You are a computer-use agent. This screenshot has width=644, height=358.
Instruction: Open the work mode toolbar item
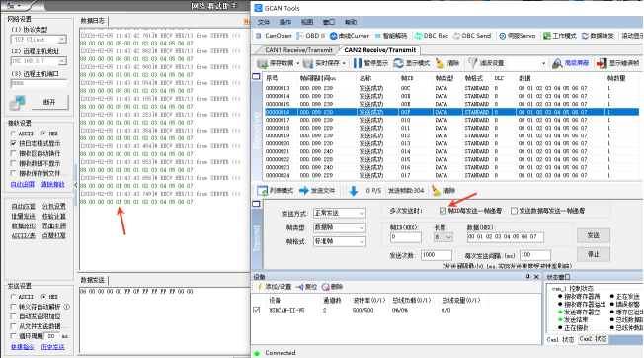(560, 36)
